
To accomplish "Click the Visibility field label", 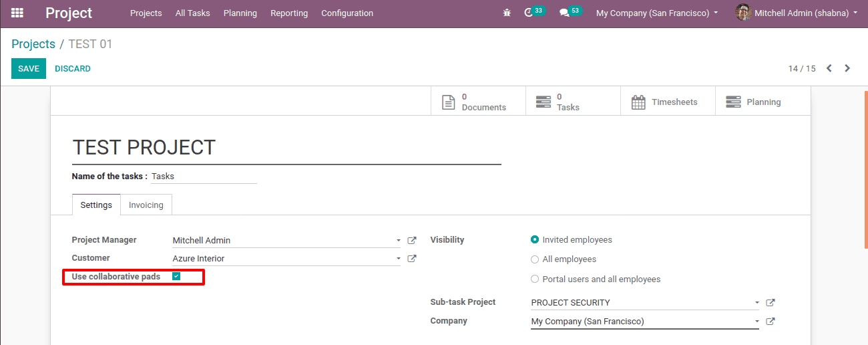I will (x=447, y=239).
